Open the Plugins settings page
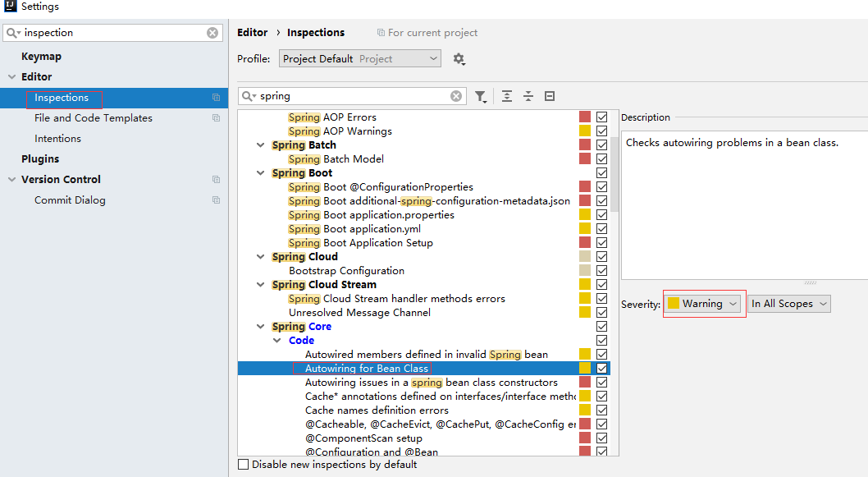 click(x=40, y=159)
